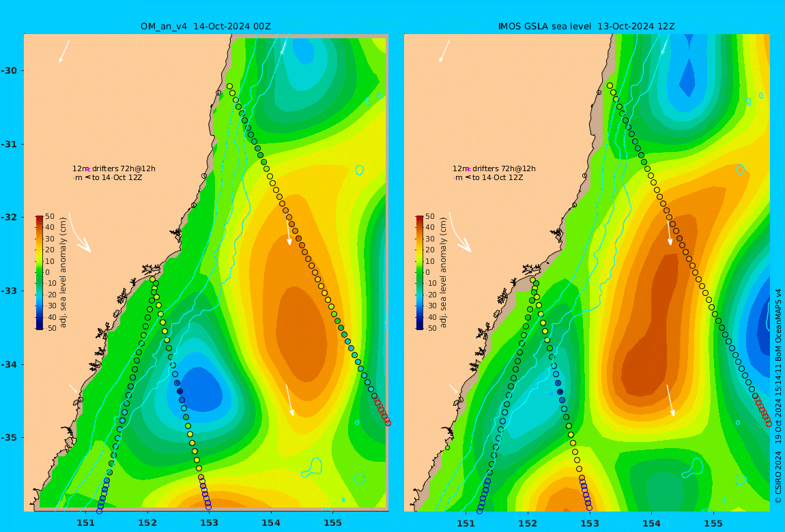Viewport: 785px width, 532px height.
Task: Click the right map title "IMOS GSLA sea level 13-Oct-2024 12Z"
Action: tap(586, 26)
